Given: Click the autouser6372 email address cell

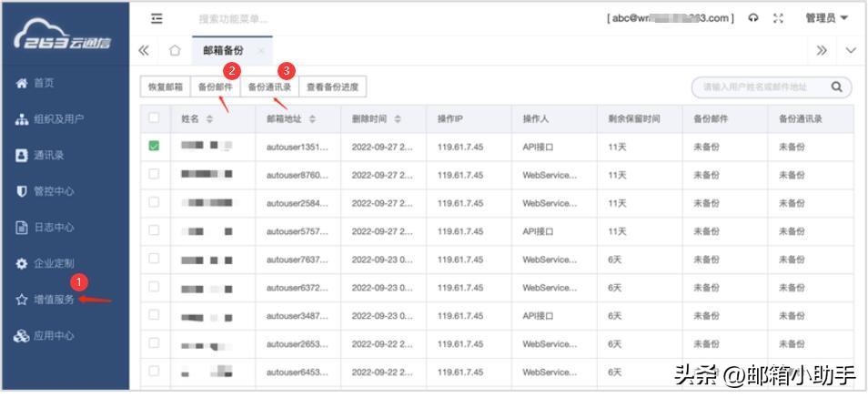Looking at the screenshot, I should pos(298,288).
